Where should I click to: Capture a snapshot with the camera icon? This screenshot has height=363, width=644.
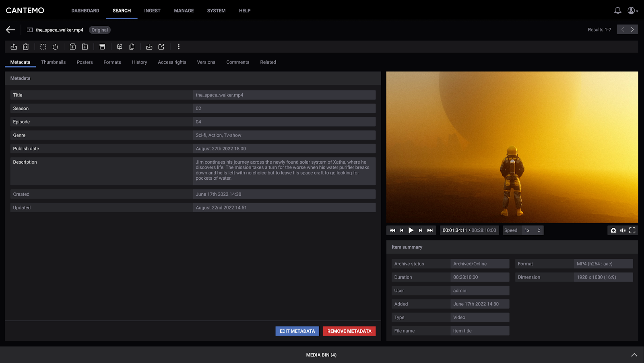tap(613, 230)
